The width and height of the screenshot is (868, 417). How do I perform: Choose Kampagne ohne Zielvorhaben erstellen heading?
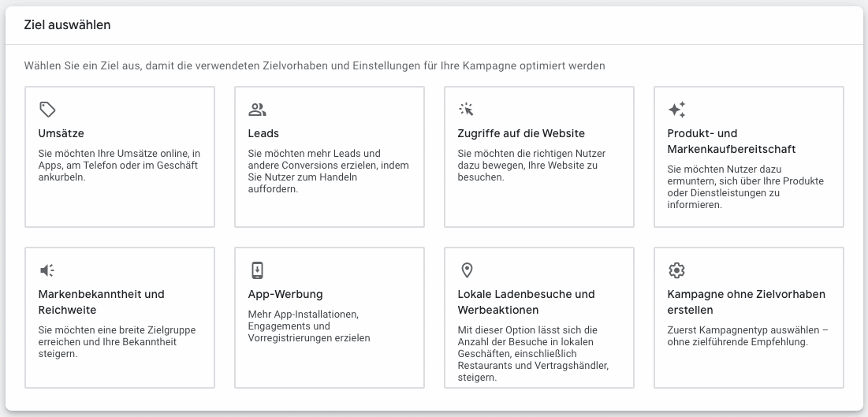(x=747, y=302)
